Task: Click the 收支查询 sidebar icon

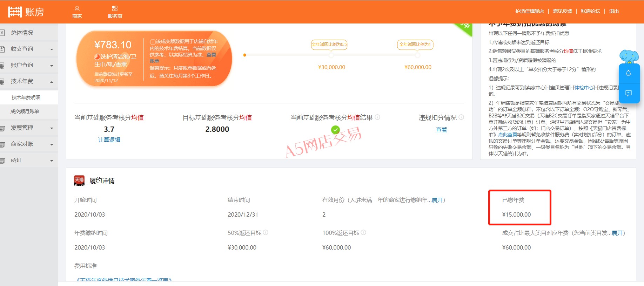Action: coord(2,49)
